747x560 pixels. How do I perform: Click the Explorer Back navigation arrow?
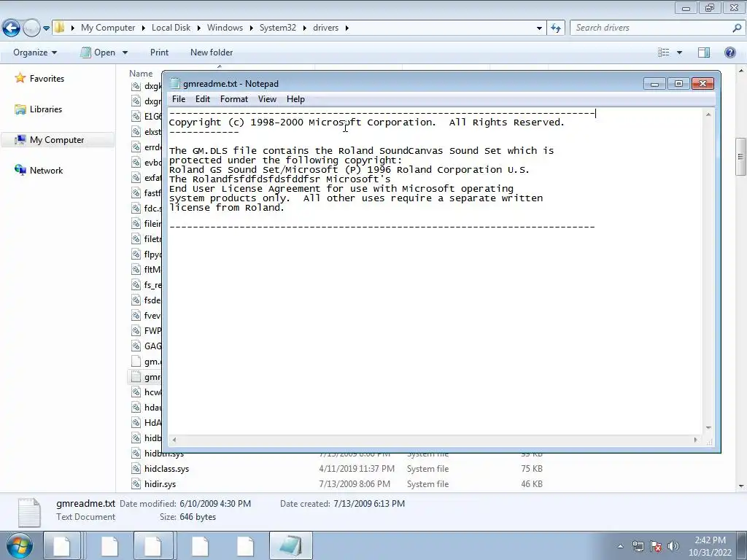click(x=12, y=28)
